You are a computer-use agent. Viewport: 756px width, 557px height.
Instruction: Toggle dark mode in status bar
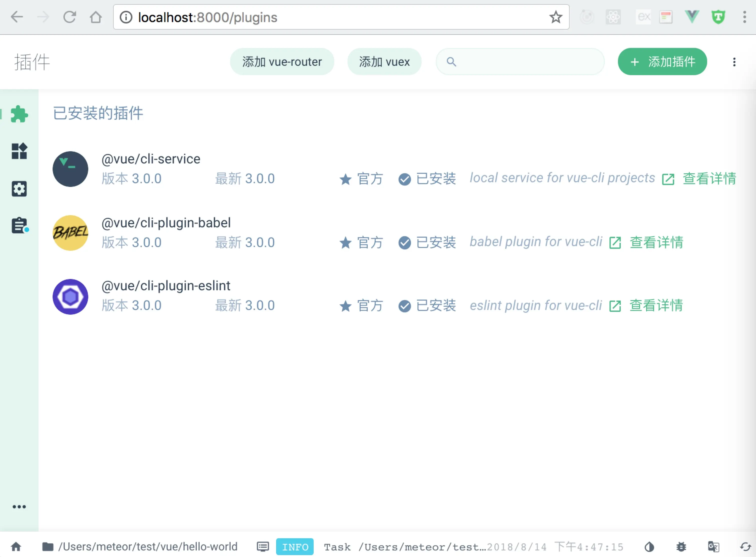(x=649, y=546)
